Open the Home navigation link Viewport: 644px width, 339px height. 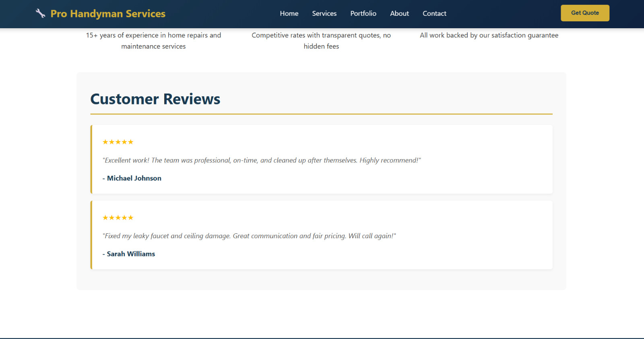pyautogui.click(x=289, y=13)
